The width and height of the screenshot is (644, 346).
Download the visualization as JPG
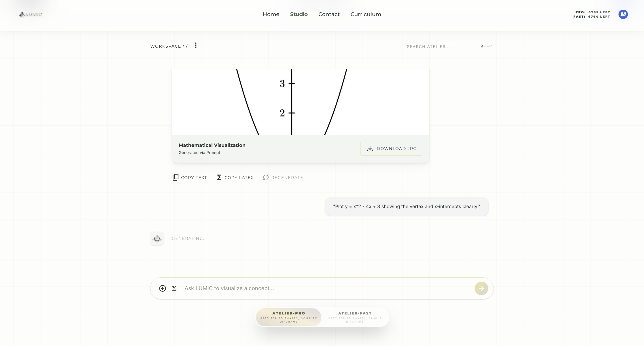coord(391,149)
